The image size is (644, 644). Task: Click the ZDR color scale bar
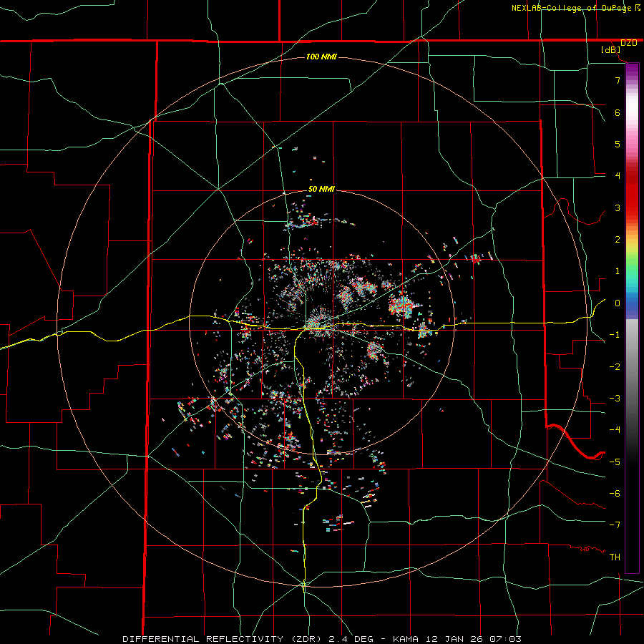tap(632, 318)
